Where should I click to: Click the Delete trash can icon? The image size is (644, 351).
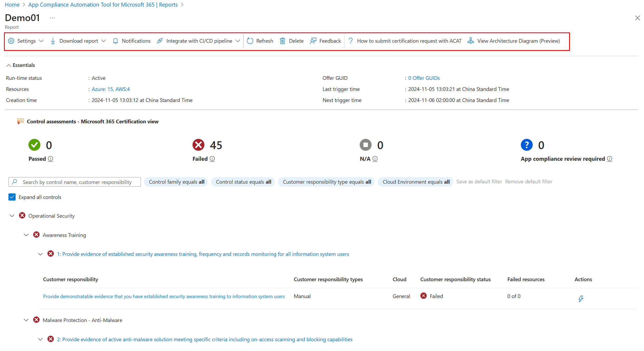pos(282,41)
